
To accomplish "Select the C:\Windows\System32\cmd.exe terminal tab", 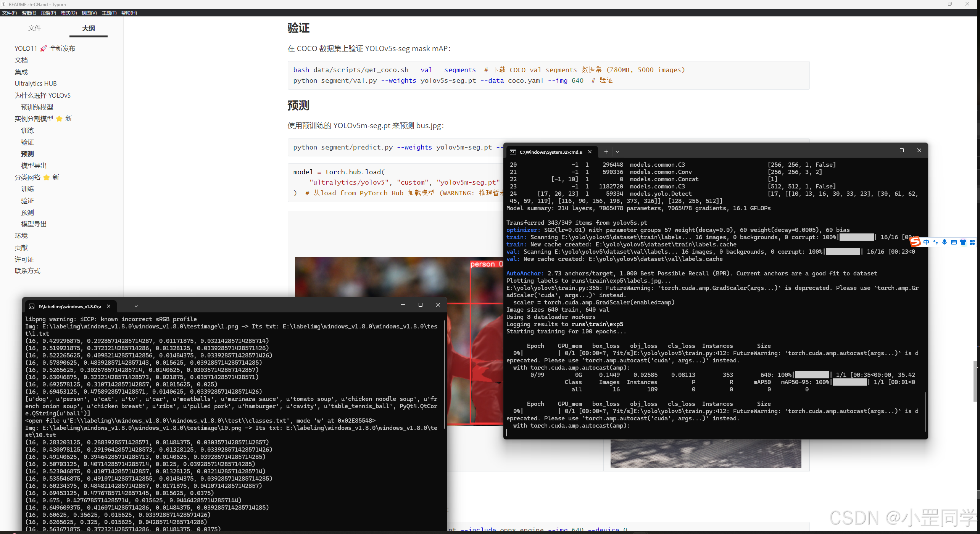I will [x=552, y=152].
